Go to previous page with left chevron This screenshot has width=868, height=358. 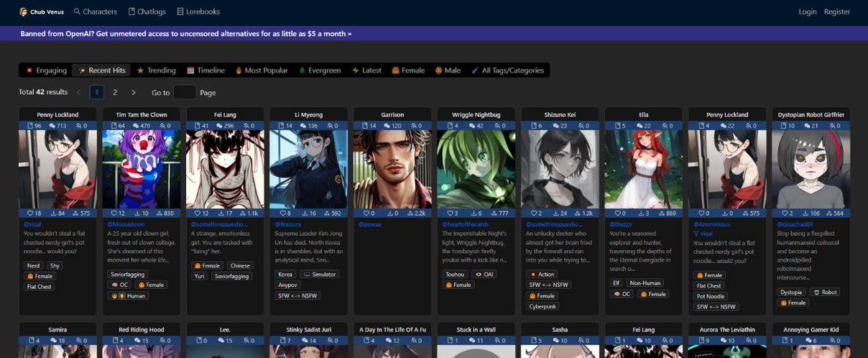pyautogui.click(x=79, y=92)
